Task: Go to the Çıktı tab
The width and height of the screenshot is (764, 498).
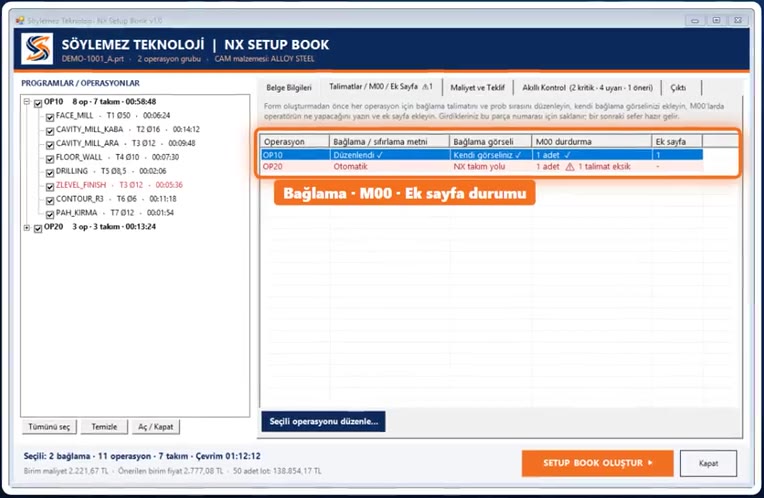Action: point(678,88)
